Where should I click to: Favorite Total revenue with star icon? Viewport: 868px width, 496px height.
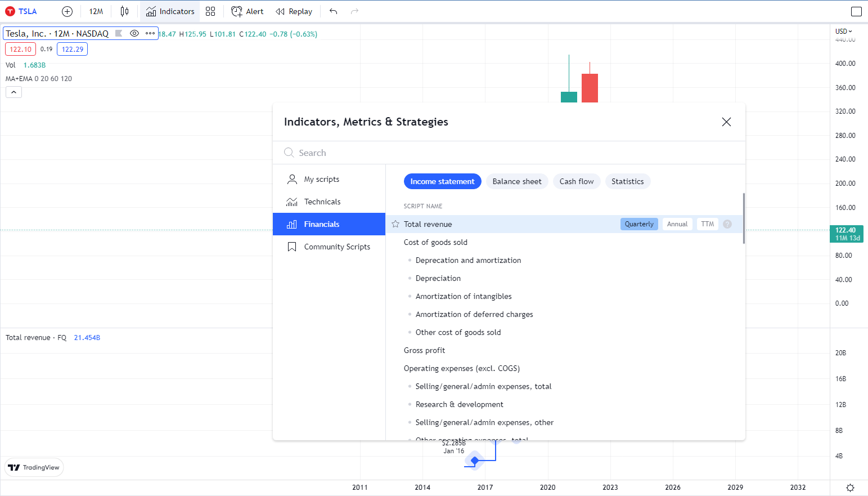point(395,224)
